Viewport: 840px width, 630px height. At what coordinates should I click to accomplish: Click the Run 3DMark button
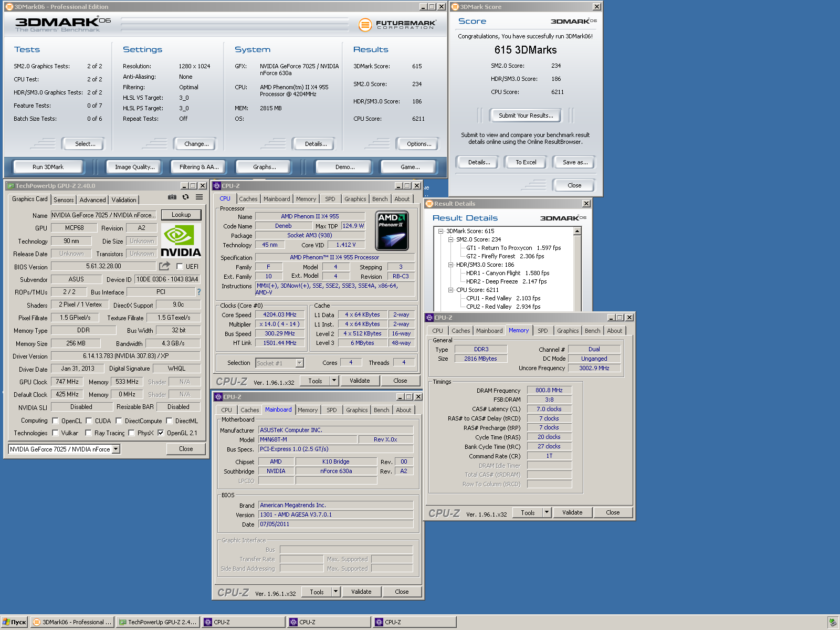click(48, 167)
